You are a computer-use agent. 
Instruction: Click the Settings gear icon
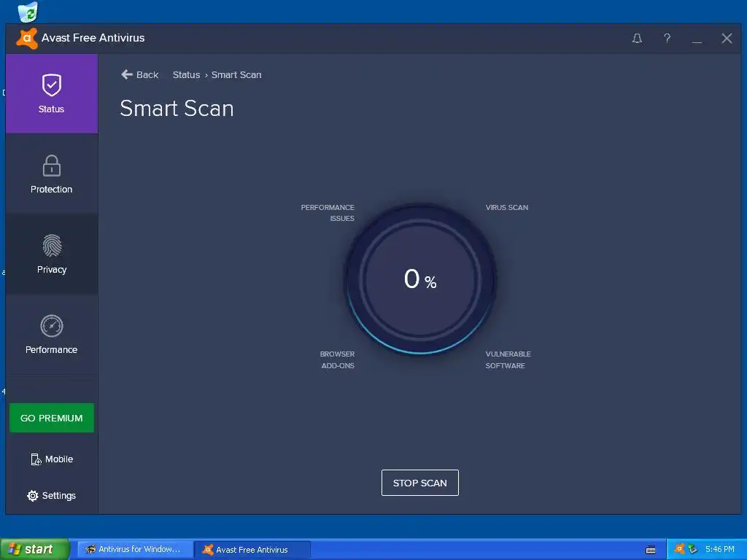coord(32,496)
